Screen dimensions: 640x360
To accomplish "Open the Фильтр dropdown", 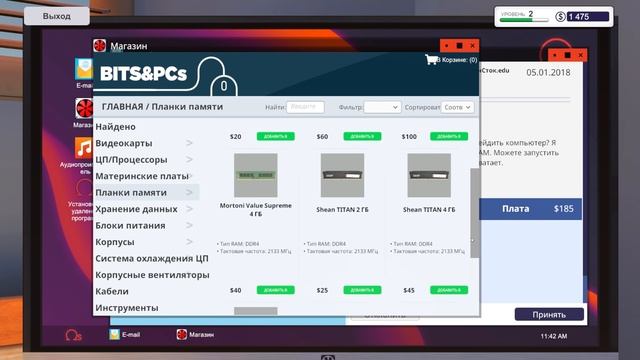I will pos(382,107).
